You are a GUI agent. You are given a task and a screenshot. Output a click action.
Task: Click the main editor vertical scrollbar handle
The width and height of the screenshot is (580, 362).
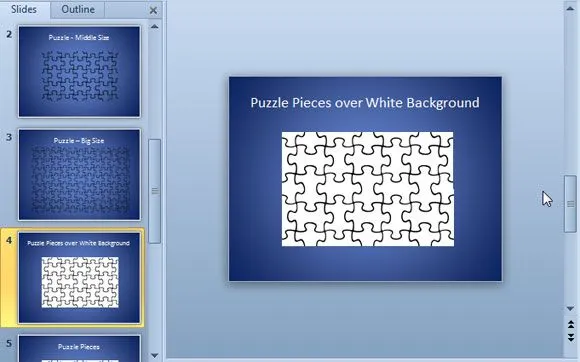(570, 204)
